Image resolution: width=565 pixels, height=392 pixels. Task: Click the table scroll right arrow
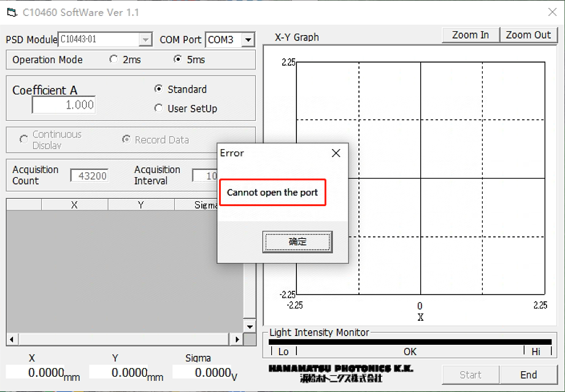[237, 339]
